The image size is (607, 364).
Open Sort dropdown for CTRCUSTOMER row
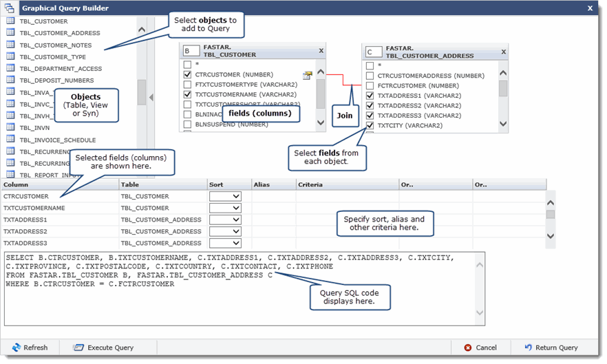pos(225,196)
